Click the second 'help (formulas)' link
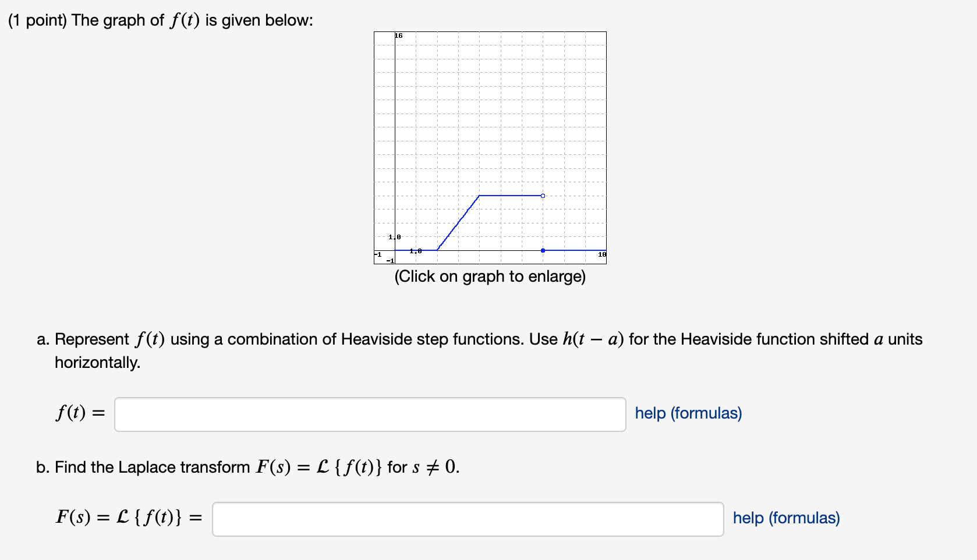The image size is (977, 560). point(785,518)
